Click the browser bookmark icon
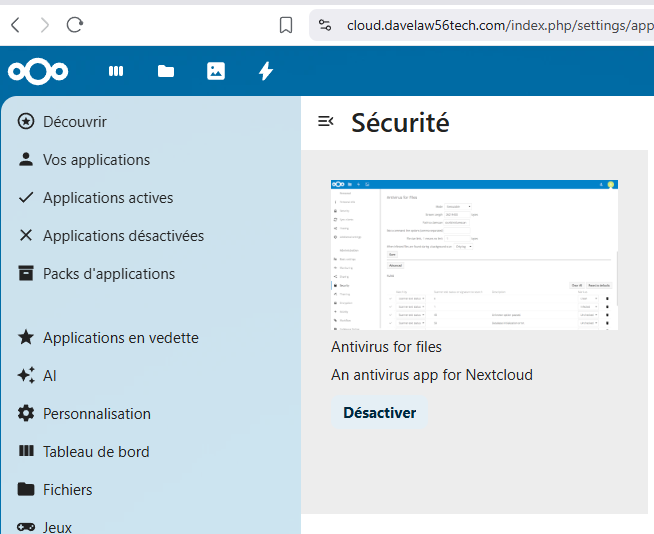The width and height of the screenshot is (654, 534). coord(286,25)
